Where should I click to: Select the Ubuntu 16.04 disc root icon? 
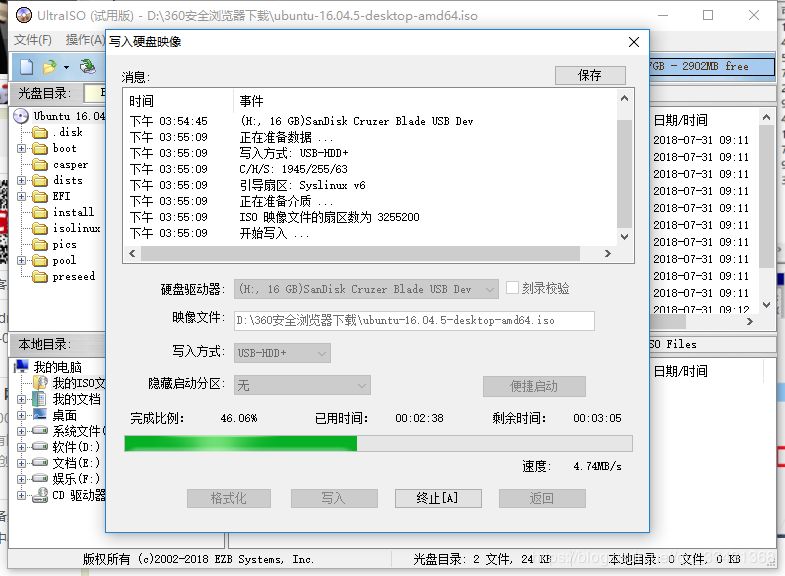[21, 116]
